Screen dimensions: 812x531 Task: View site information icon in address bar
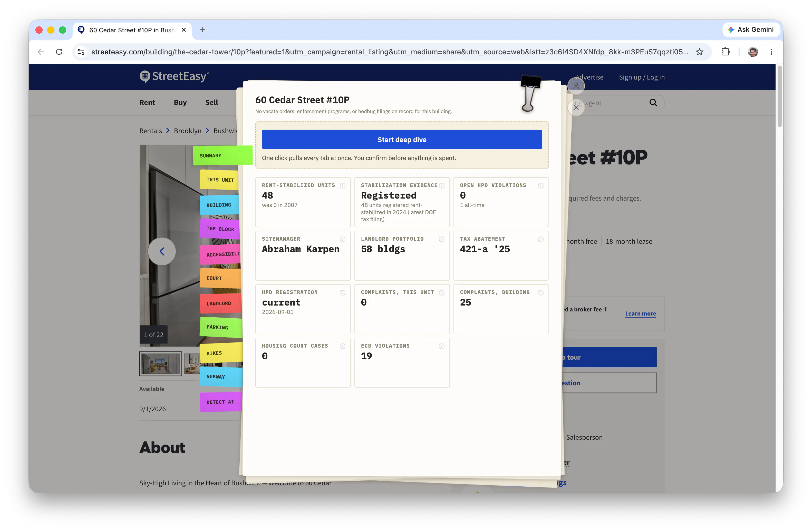point(81,52)
